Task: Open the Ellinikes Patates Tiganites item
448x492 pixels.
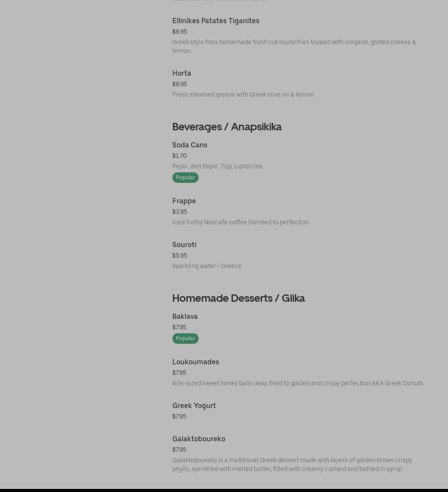Action: [216, 21]
